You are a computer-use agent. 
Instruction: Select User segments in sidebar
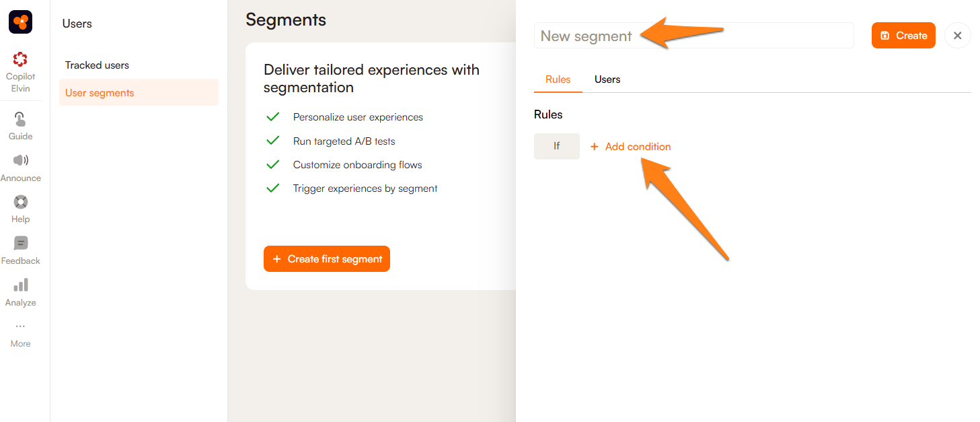pyautogui.click(x=100, y=93)
